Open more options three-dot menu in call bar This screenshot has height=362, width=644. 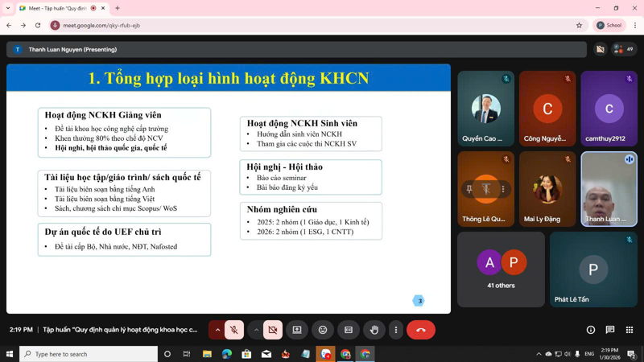[x=396, y=330]
